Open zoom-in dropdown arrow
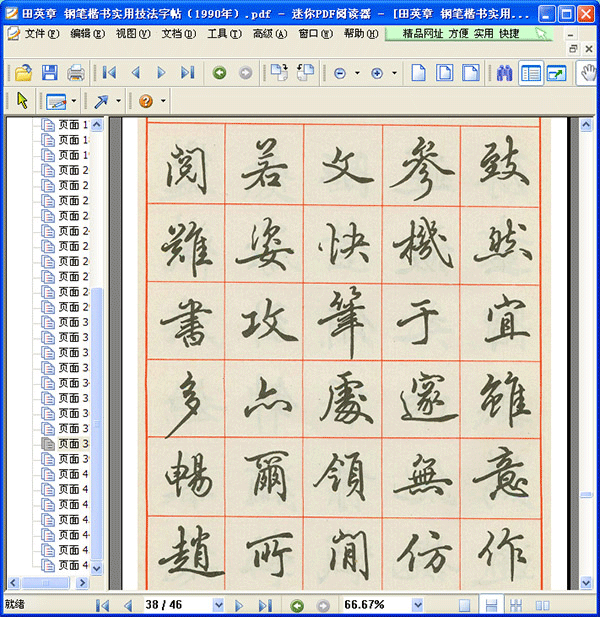Image resolution: width=600 pixels, height=617 pixels. pyautogui.click(x=394, y=73)
